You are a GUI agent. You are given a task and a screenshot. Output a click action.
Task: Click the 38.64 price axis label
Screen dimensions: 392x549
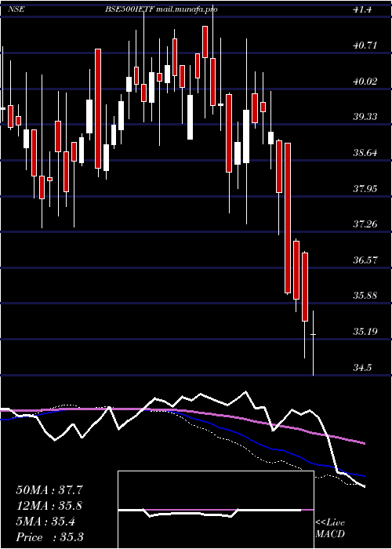click(365, 153)
